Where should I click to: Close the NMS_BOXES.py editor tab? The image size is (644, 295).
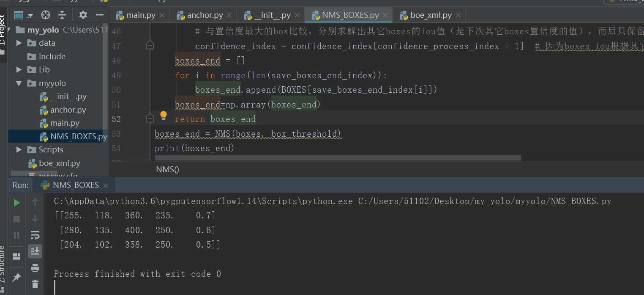coord(385,16)
